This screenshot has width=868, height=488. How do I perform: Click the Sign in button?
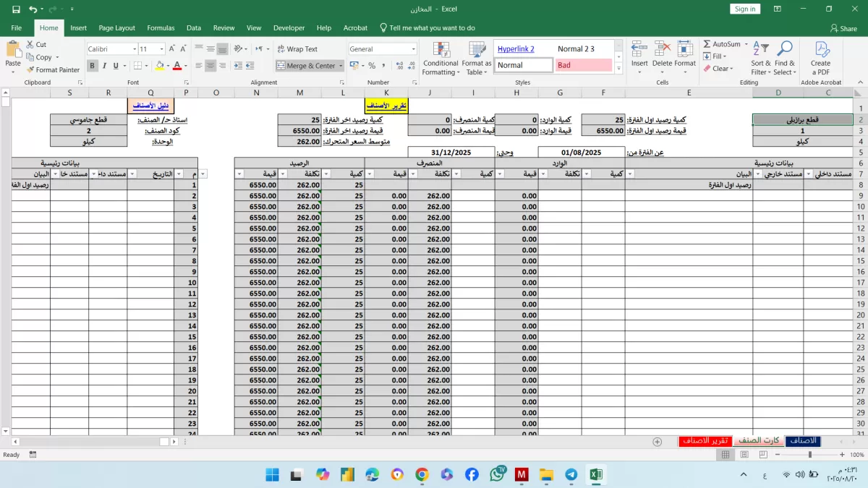click(744, 9)
